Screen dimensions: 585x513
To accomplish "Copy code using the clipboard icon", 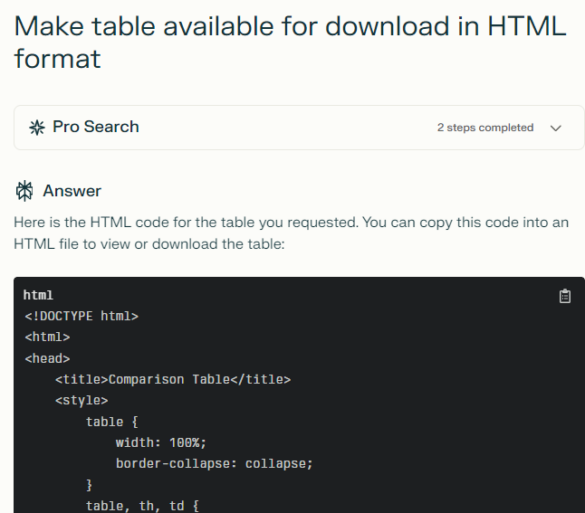I will pyautogui.click(x=564, y=296).
